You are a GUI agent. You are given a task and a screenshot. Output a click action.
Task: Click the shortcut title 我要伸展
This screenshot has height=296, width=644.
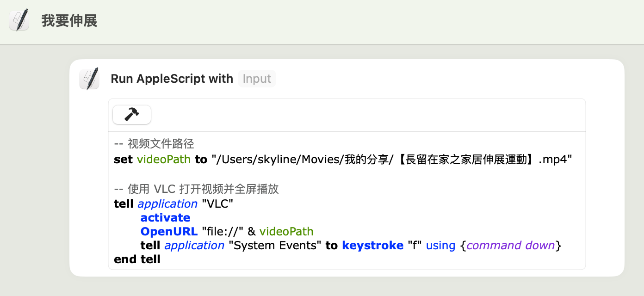[x=69, y=21]
